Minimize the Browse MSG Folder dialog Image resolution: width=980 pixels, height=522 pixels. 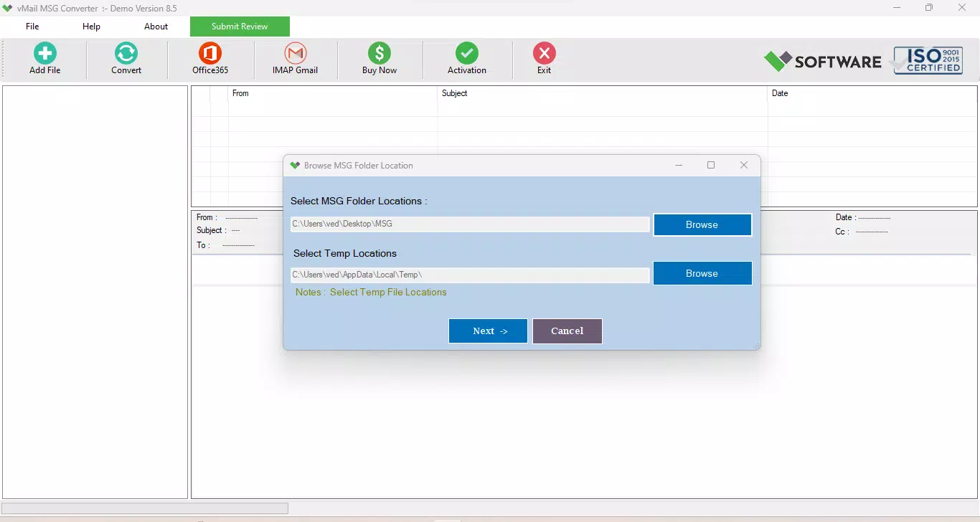(679, 166)
